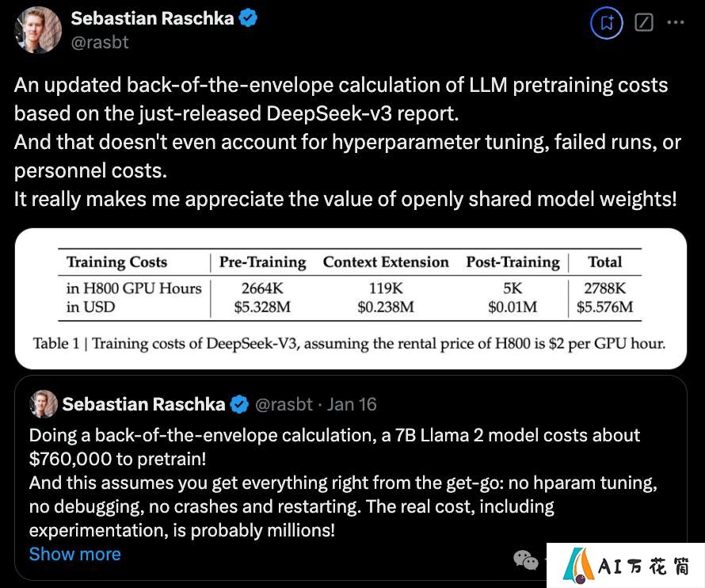Click the Table 1 caption in the image
Image resolution: width=705 pixels, height=588 pixels.
(349, 343)
